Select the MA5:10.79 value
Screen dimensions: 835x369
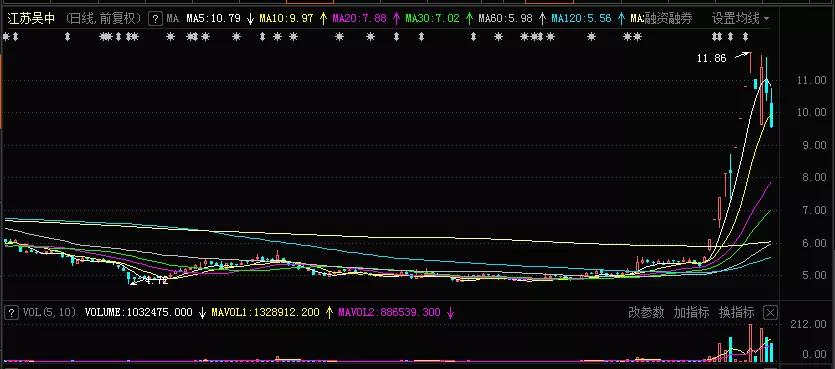(214, 19)
